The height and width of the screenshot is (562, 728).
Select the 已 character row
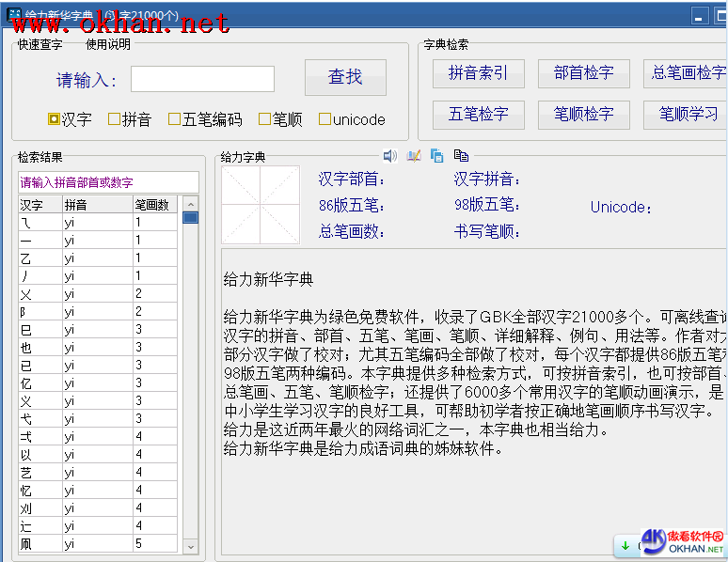[x=98, y=366]
